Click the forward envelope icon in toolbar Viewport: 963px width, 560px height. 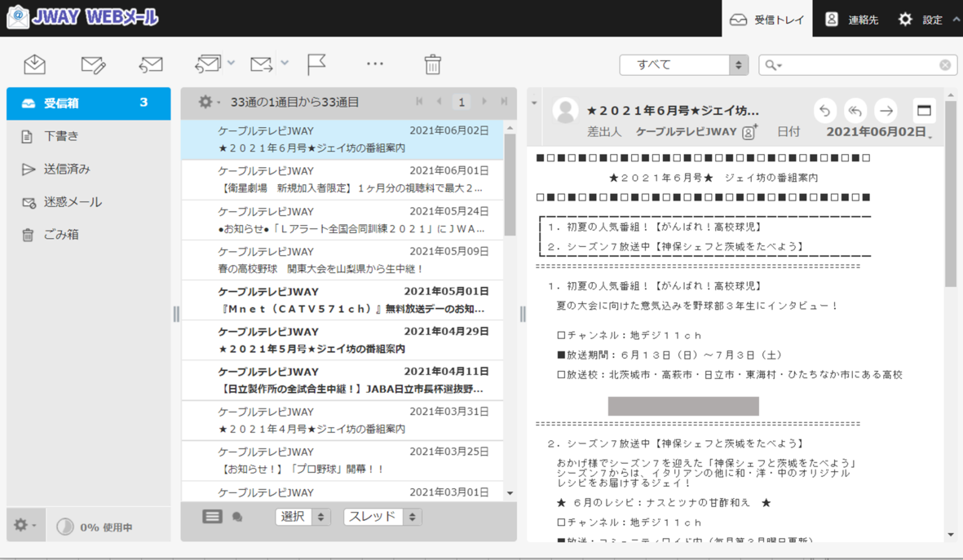pos(261,64)
